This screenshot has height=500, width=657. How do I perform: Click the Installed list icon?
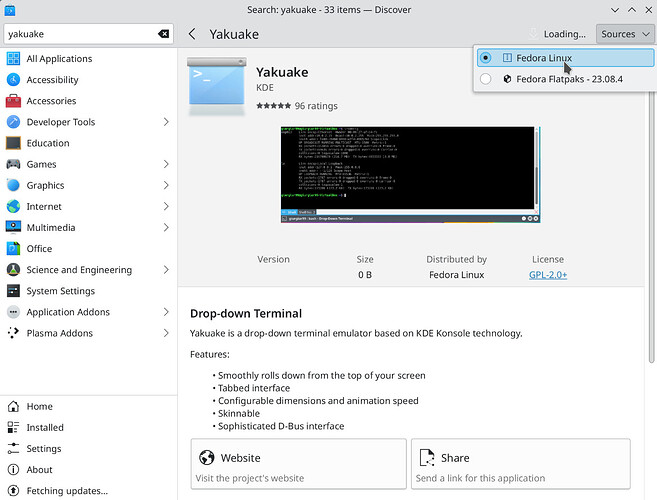(x=13, y=427)
